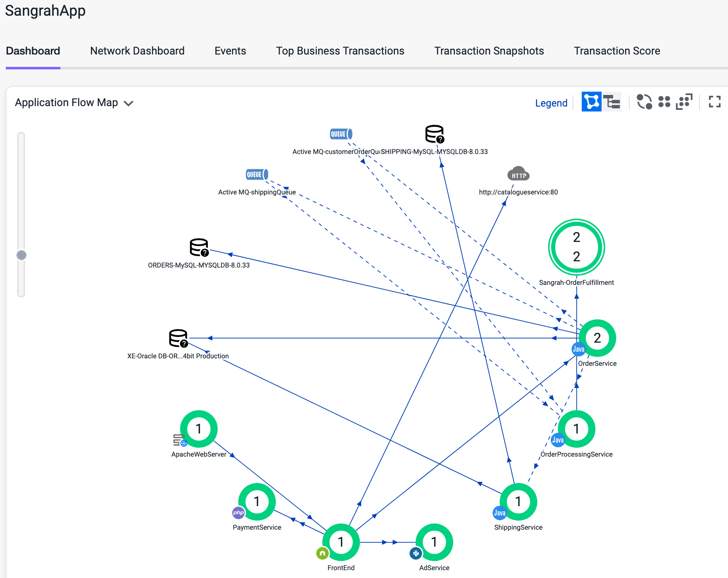The image size is (728, 578).
Task: Click the web server badge on ApacheWebServer
Action: tap(180, 440)
